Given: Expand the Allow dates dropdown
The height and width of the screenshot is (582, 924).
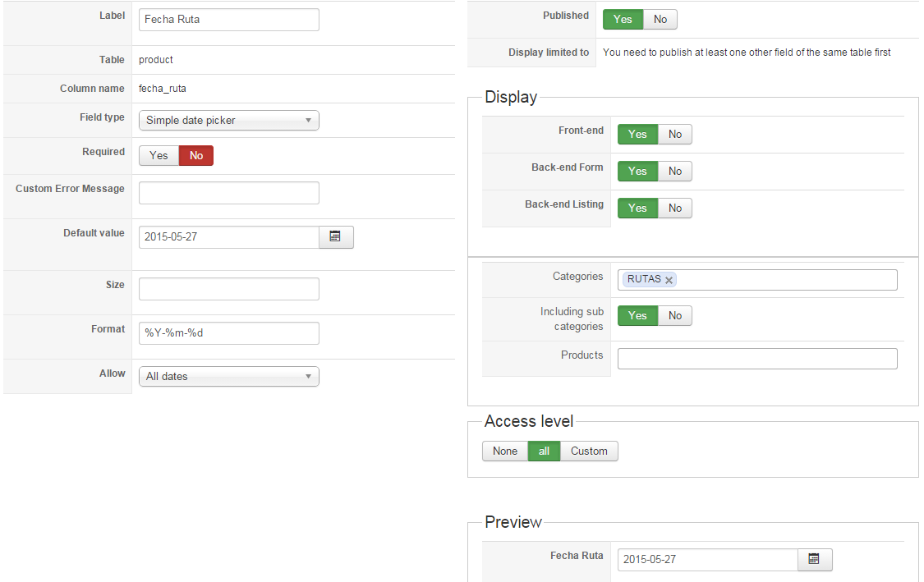Looking at the screenshot, I should (228, 376).
